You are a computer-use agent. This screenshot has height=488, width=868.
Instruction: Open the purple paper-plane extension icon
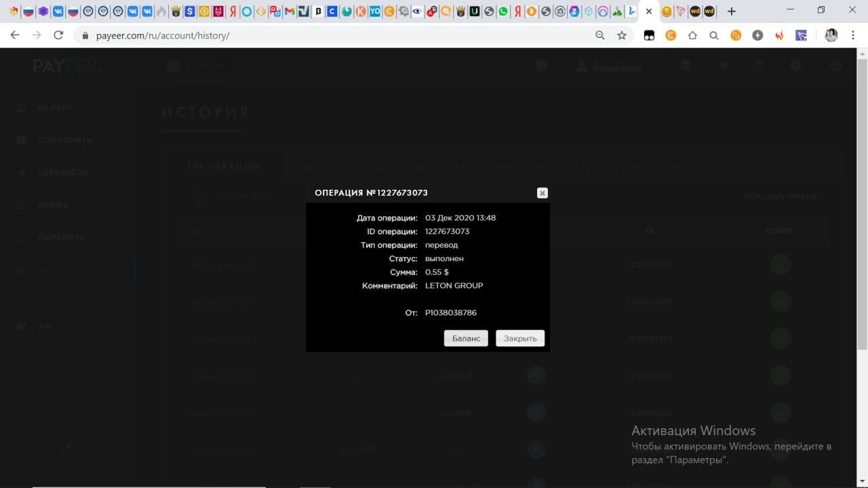coord(801,35)
